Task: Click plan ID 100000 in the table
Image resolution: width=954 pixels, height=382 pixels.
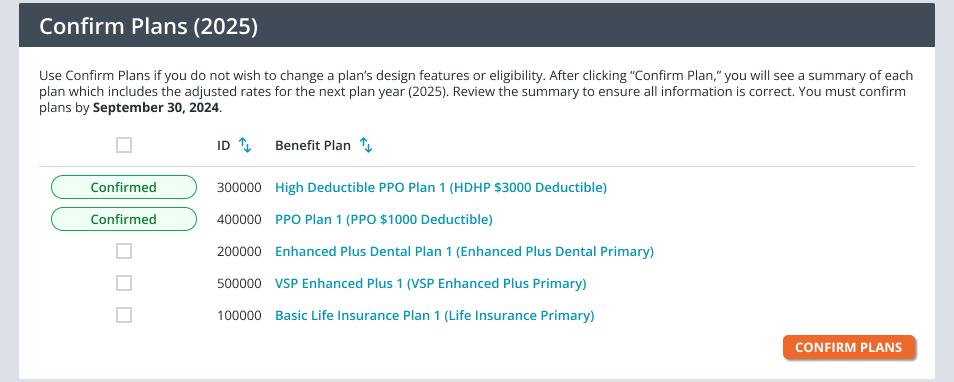Action: coord(239,316)
